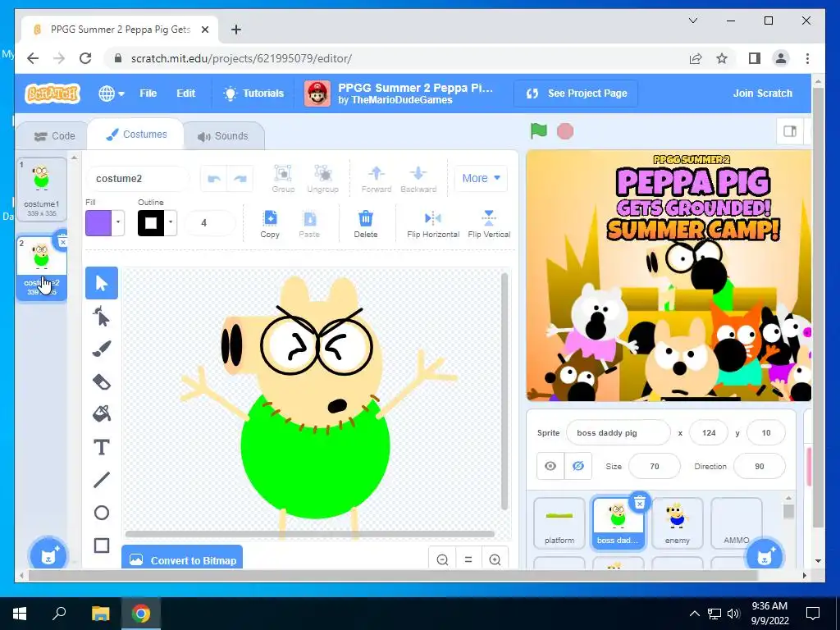
Task: Switch to the Sounds tab
Action: pyautogui.click(x=223, y=136)
